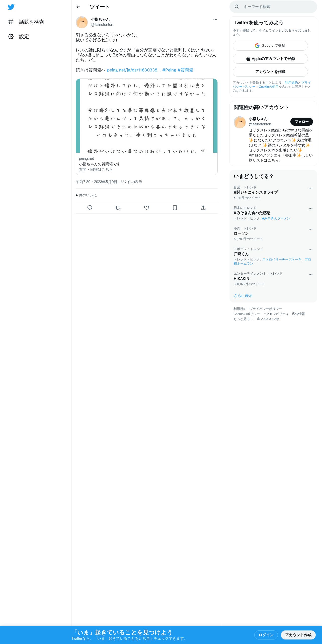Like the tweet with heart icon

pyautogui.click(x=147, y=208)
